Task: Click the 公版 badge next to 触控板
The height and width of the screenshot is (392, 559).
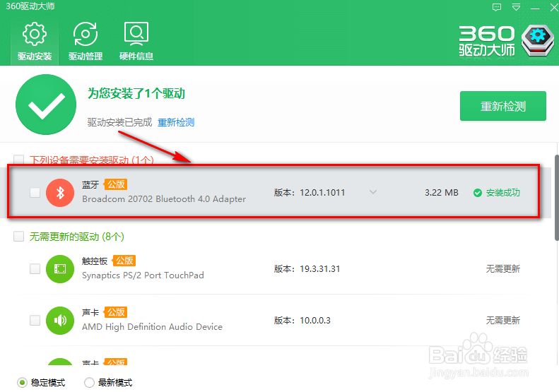Action: [x=124, y=261]
